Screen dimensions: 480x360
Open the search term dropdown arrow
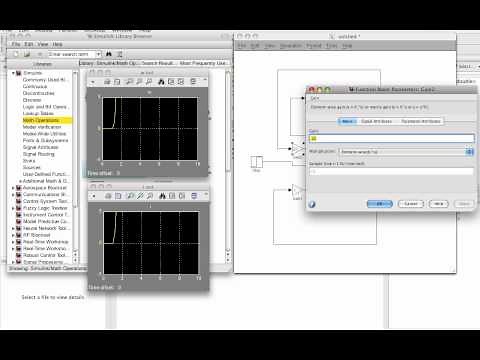pos(99,54)
